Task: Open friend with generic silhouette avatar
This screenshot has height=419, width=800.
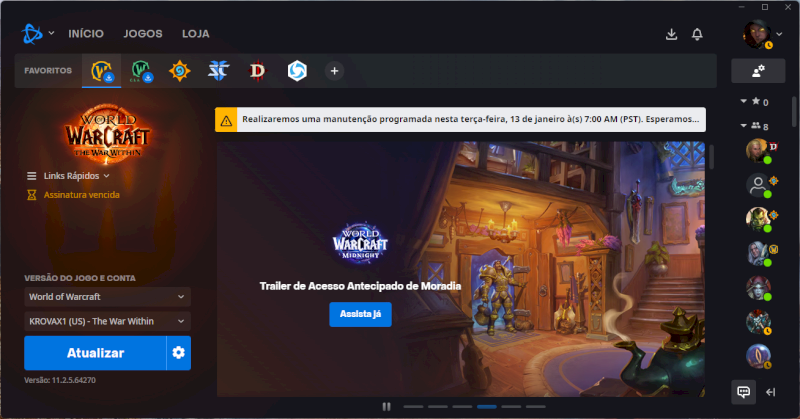Action: 758,185
